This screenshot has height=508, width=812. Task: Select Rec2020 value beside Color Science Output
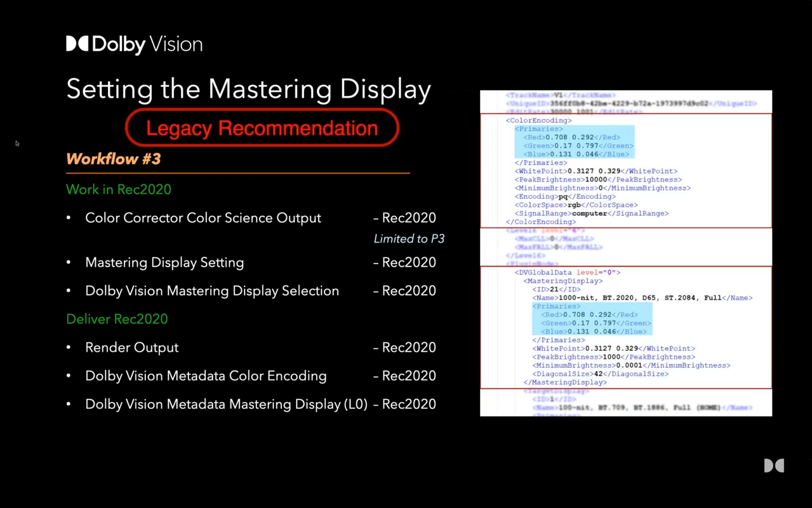click(x=409, y=218)
